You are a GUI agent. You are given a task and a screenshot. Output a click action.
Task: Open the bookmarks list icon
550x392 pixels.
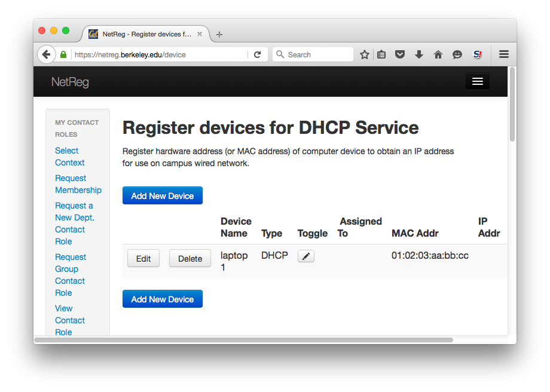381,55
